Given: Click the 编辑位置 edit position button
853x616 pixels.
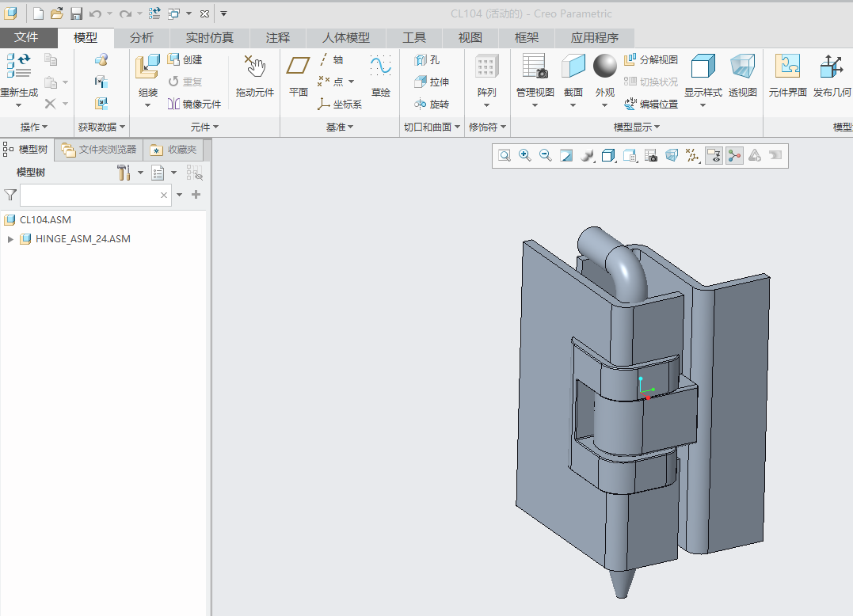Looking at the screenshot, I should click(650, 104).
